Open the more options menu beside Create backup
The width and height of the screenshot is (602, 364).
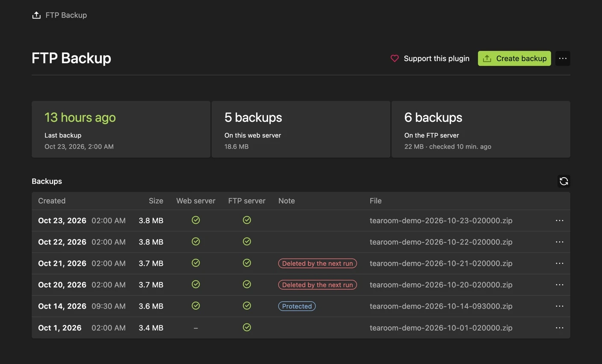tap(563, 59)
